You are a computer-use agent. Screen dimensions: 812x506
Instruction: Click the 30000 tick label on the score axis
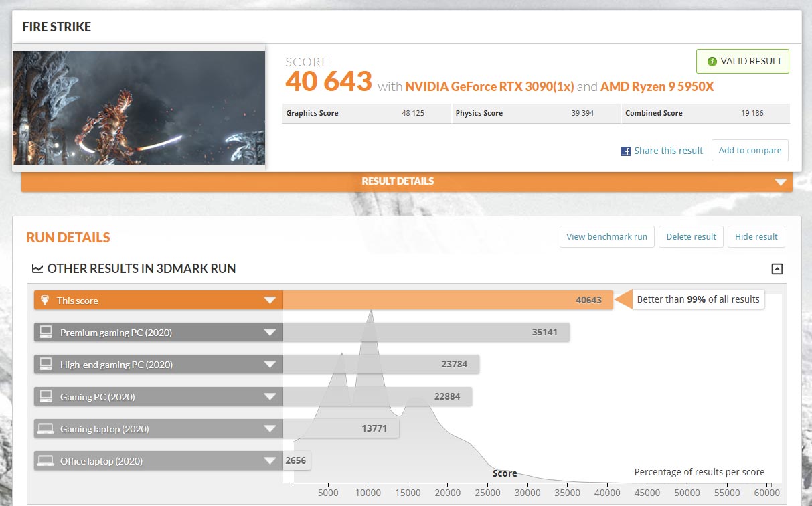click(527, 493)
